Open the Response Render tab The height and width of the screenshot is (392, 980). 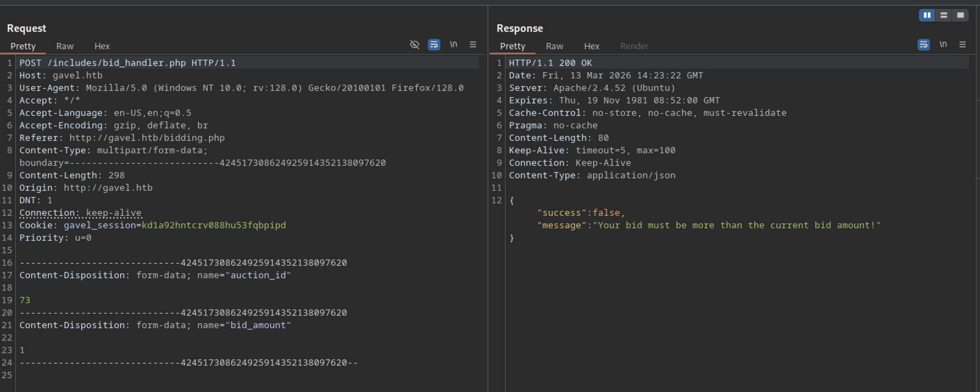click(x=634, y=46)
